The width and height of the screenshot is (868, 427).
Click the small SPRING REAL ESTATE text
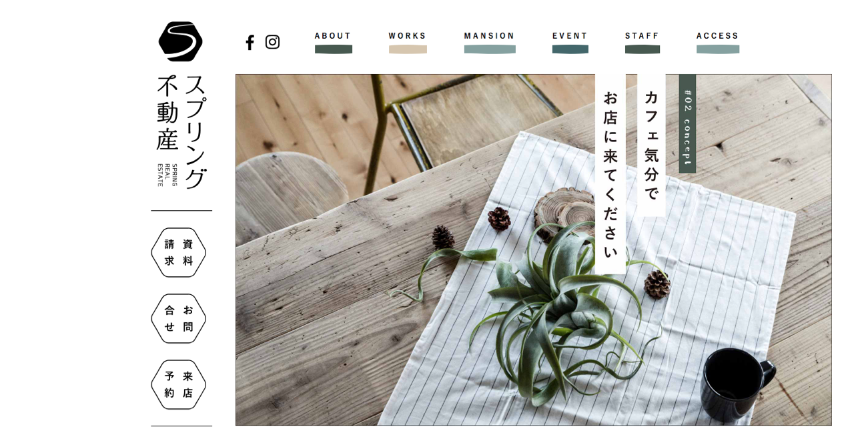click(167, 175)
